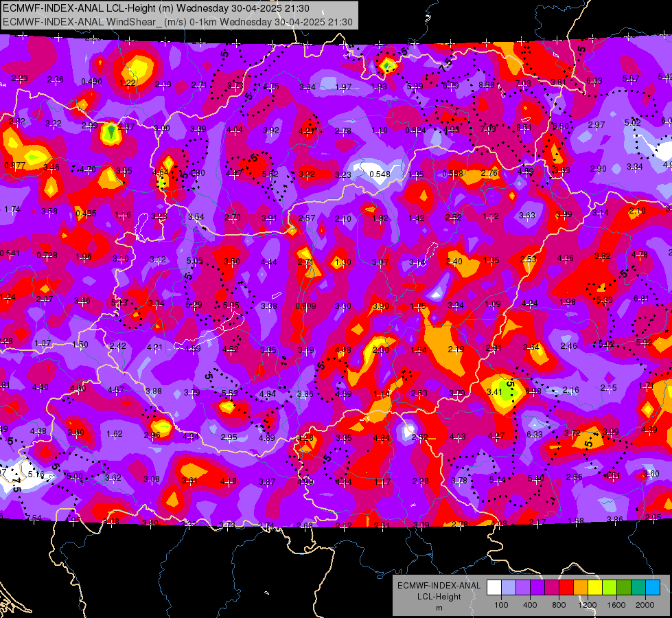Click the light blue legend swatch
Image resolution: width=672 pixels, height=618 pixels.
(x=653, y=588)
